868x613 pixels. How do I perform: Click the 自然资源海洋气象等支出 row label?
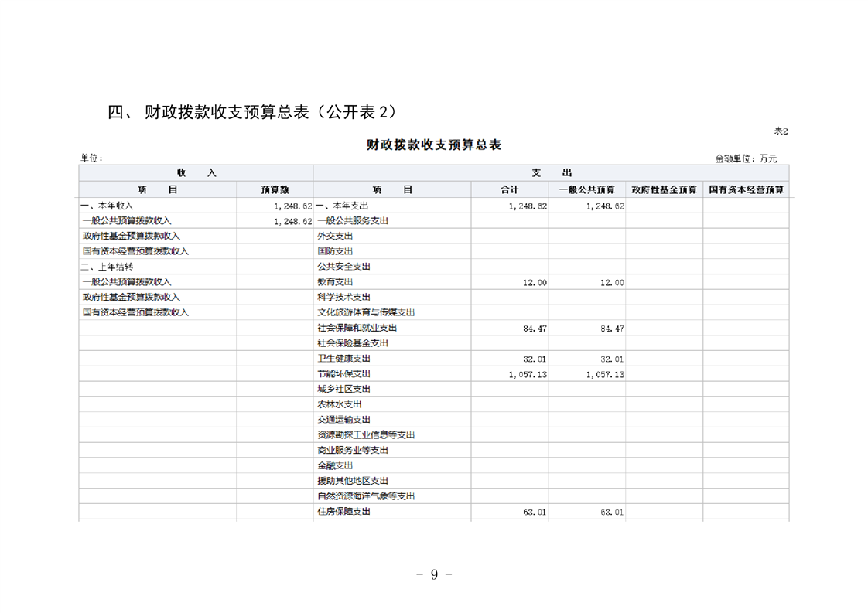(366, 496)
